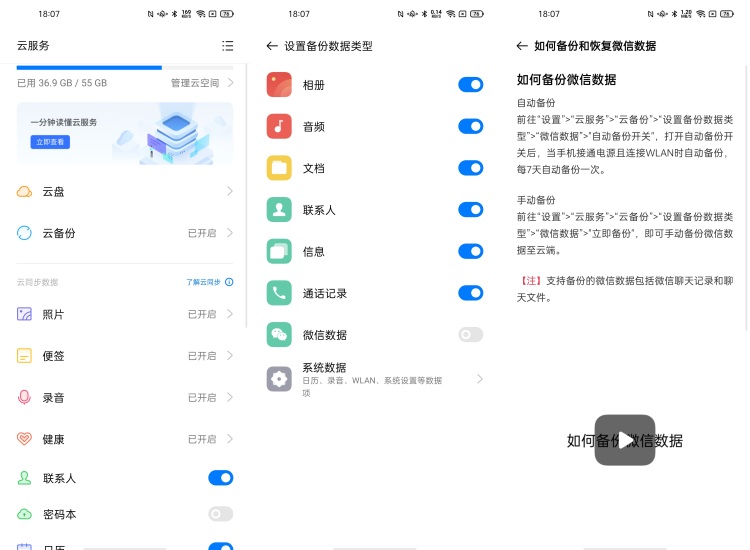Disable 音频 backup switch
Screen dimensions: 750x550
(x=471, y=126)
